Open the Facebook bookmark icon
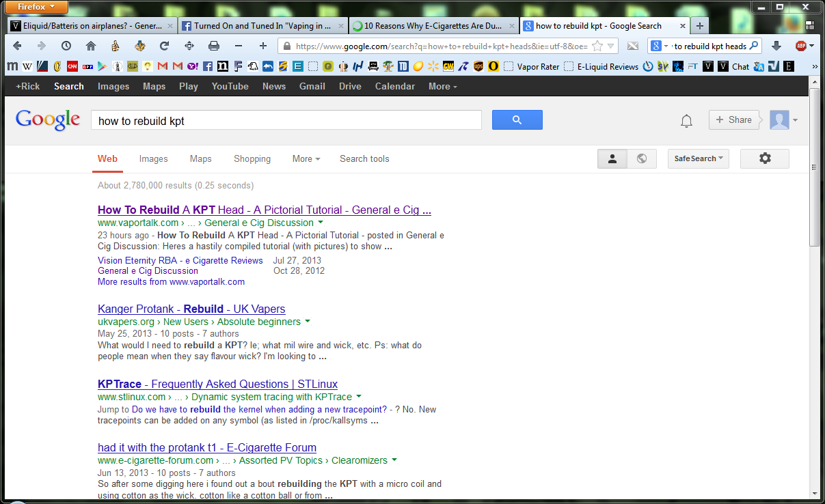825x504 pixels. (207, 66)
